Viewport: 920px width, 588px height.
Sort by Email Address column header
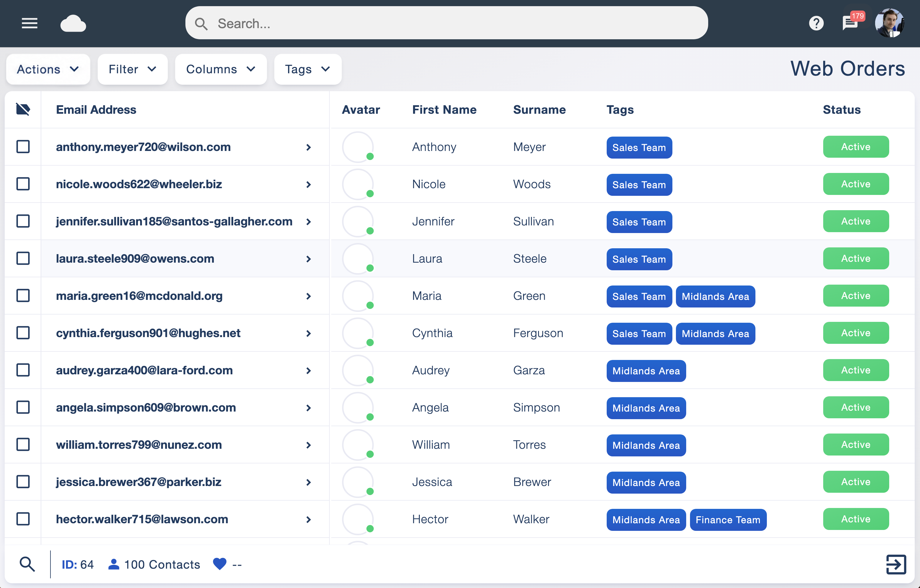[x=96, y=110]
